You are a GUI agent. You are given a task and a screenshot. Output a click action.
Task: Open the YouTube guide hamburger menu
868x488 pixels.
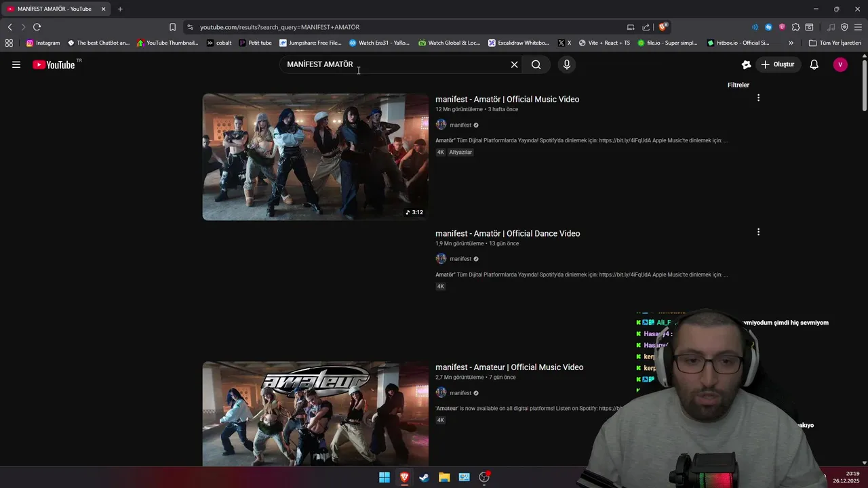[16, 64]
